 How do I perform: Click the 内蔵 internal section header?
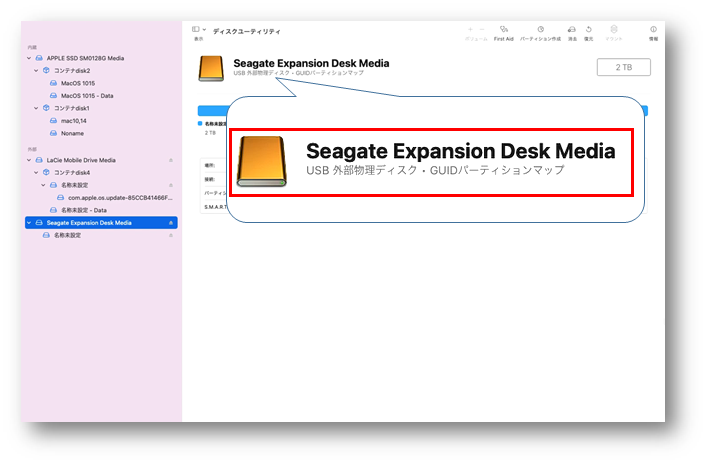pos(32,47)
